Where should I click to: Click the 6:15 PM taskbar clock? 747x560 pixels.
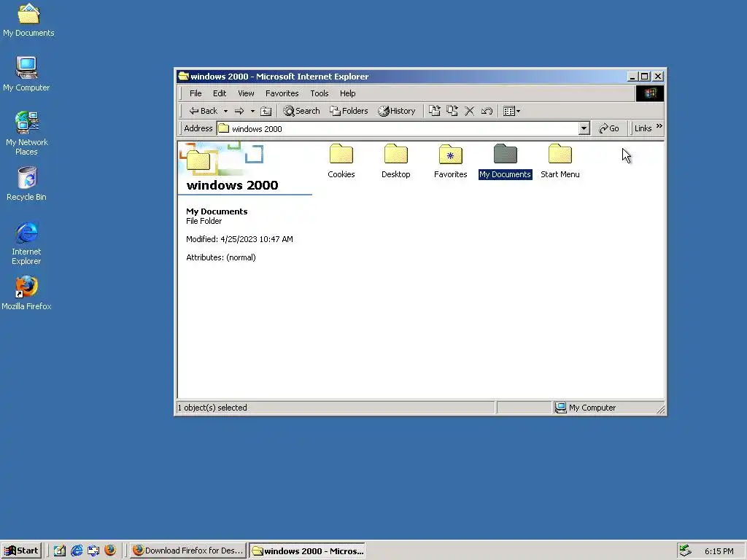[x=719, y=551]
